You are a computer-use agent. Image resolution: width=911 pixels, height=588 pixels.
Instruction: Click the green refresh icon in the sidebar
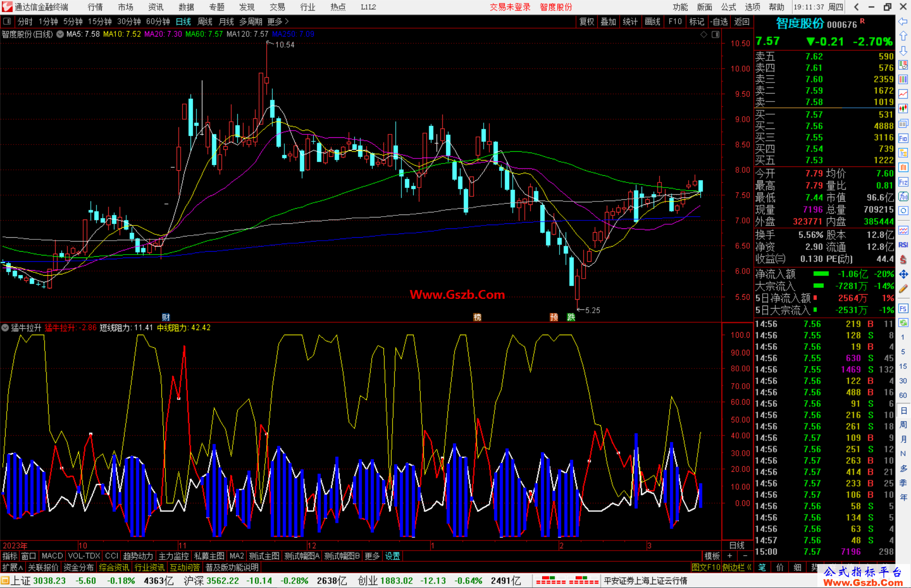(x=903, y=323)
